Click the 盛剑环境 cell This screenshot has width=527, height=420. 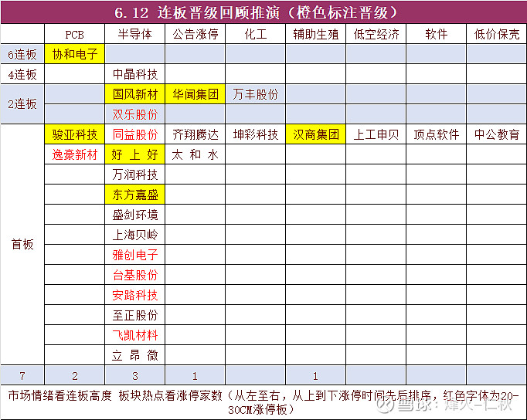click(x=134, y=215)
